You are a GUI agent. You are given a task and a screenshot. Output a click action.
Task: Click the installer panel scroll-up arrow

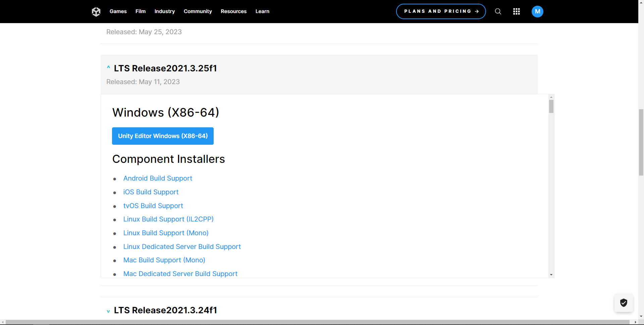pyautogui.click(x=551, y=97)
